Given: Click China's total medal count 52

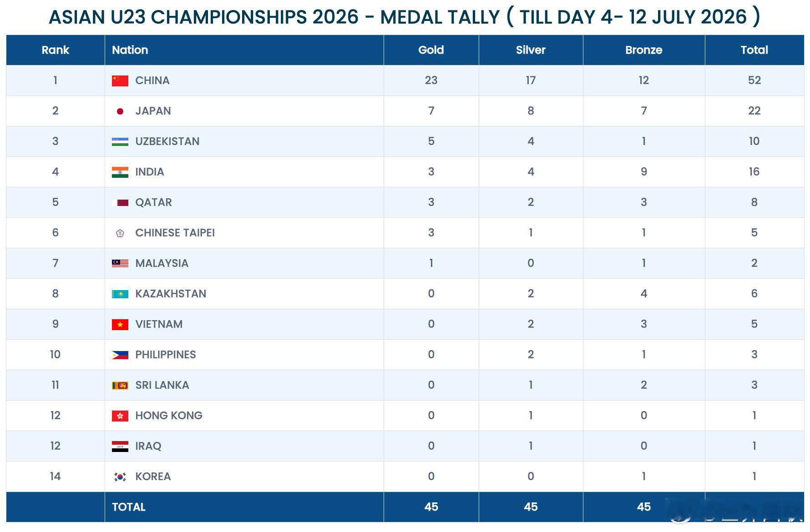Looking at the screenshot, I should pyautogui.click(x=754, y=80).
